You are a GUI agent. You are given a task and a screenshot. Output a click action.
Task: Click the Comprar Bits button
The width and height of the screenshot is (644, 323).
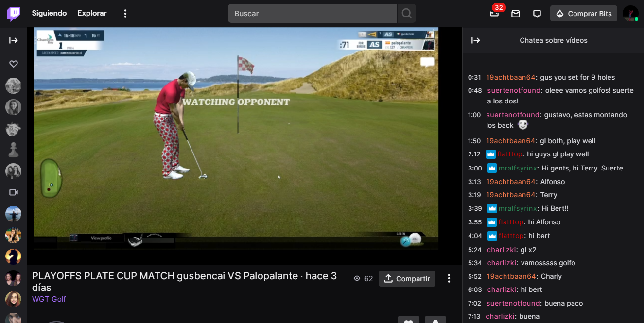click(584, 14)
